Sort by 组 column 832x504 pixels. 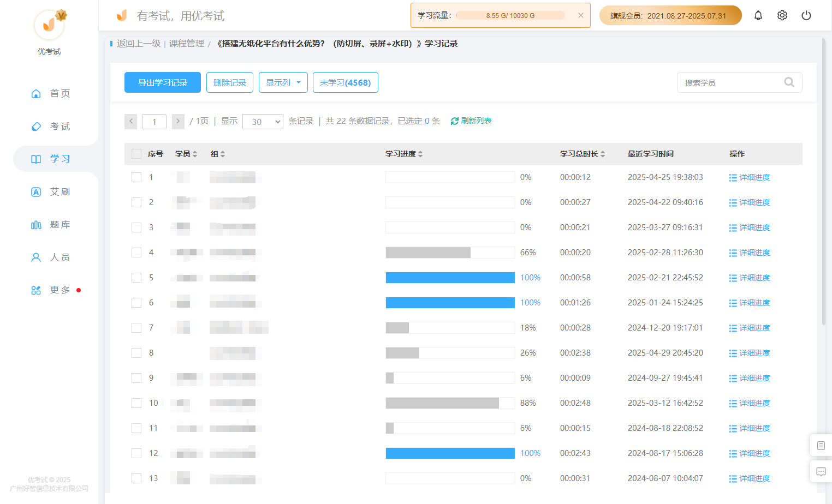pyautogui.click(x=218, y=154)
